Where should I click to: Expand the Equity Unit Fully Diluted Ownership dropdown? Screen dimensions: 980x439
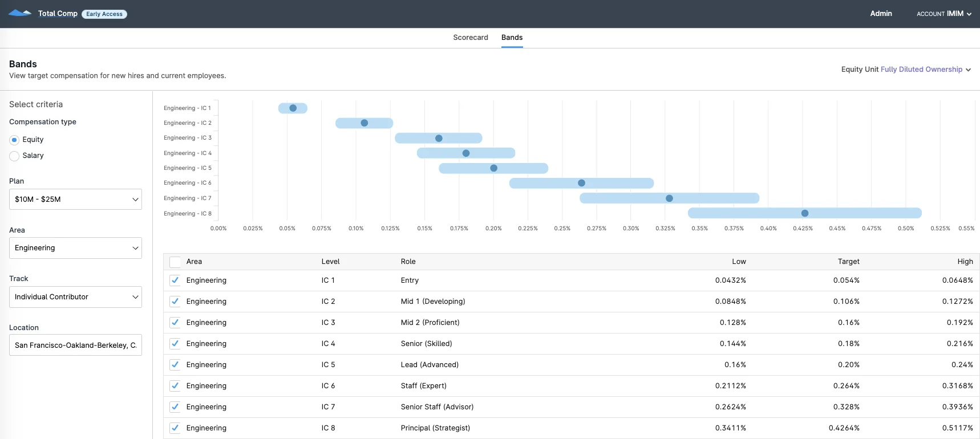click(906, 70)
